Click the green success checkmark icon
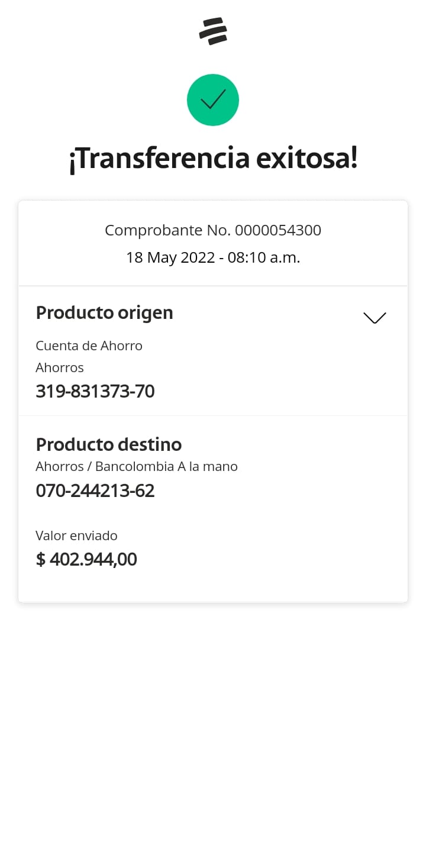Screen dimensions: 426x868 click(x=213, y=100)
